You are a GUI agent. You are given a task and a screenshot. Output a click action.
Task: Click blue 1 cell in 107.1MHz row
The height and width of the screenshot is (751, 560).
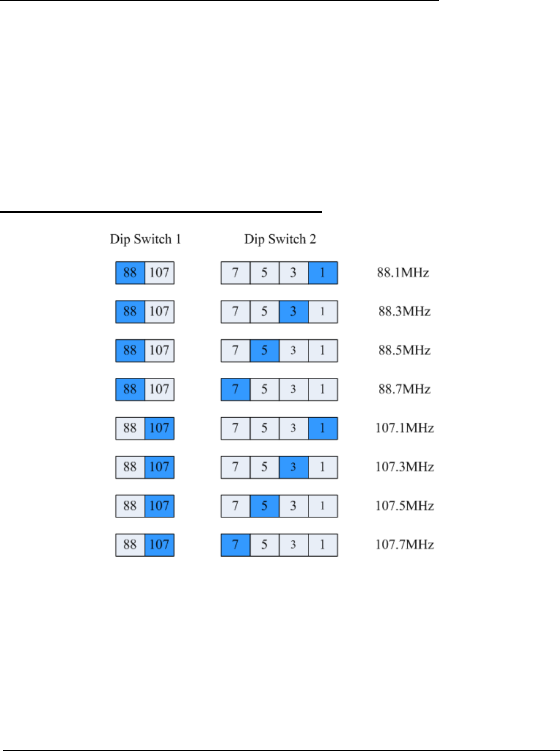pos(322,428)
